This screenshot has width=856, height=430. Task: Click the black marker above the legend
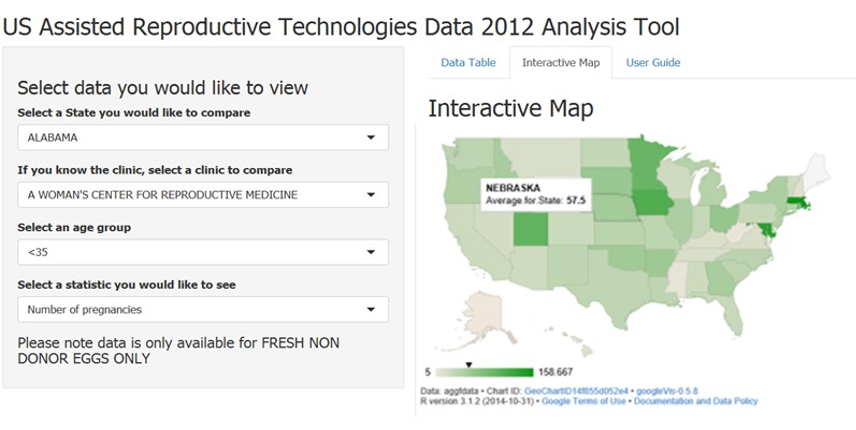(469, 363)
